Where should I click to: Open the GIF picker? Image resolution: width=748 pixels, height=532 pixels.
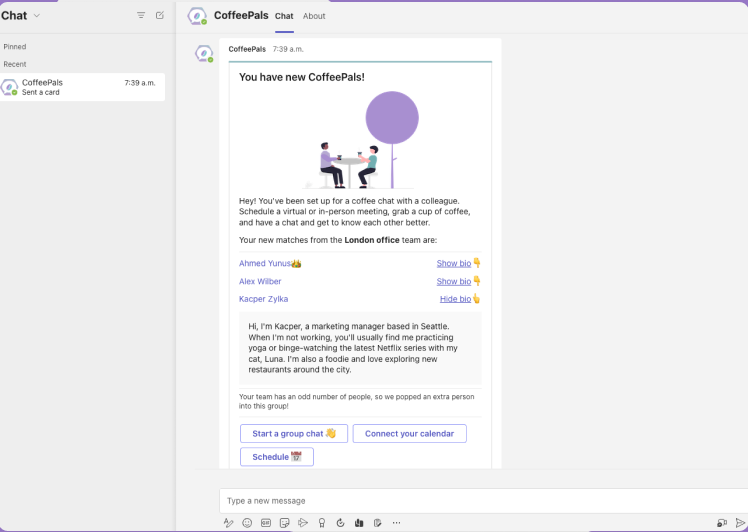coord(266,523)
